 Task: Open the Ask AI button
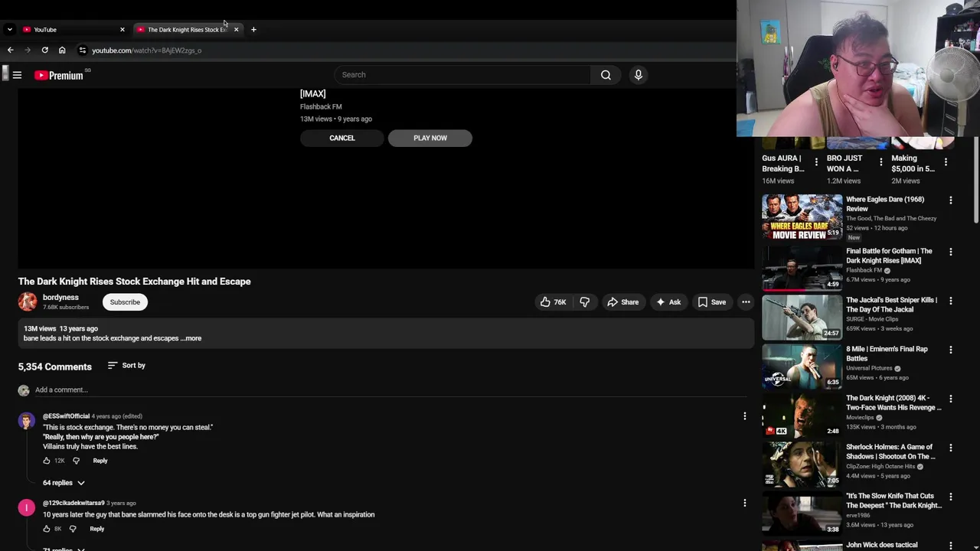668,302
